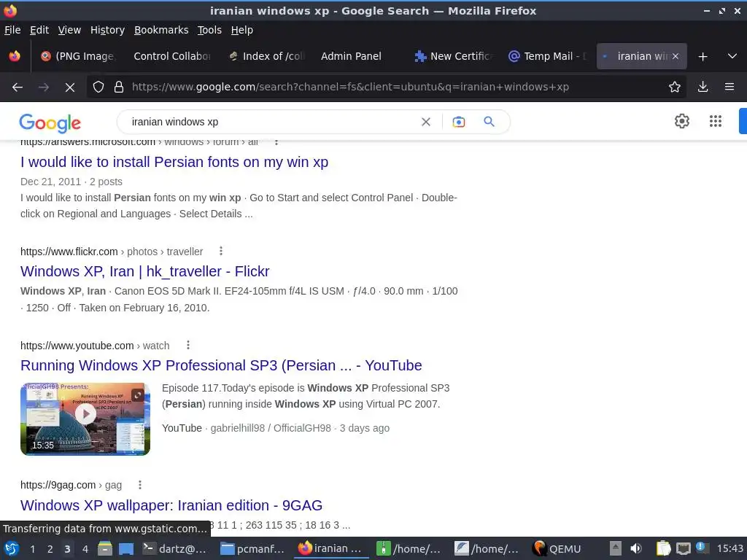Screen dimensions: 747x560
Task: List all tabs dropdown arrow
Action: pos(732,56)
